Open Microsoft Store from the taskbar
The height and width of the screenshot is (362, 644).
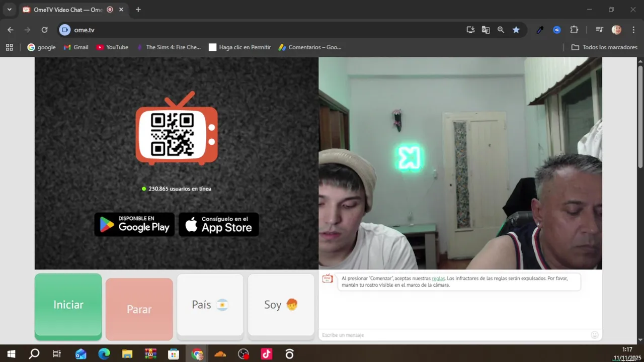point(174,354)
